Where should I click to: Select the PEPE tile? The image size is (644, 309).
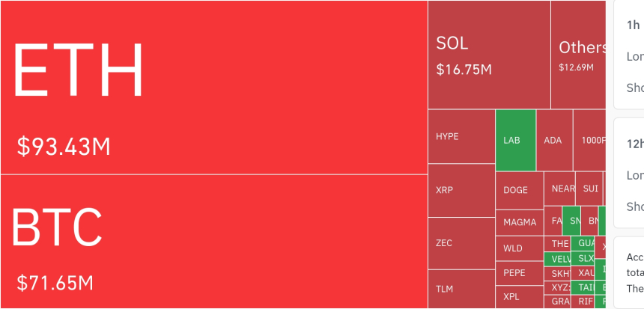[520, 273]
